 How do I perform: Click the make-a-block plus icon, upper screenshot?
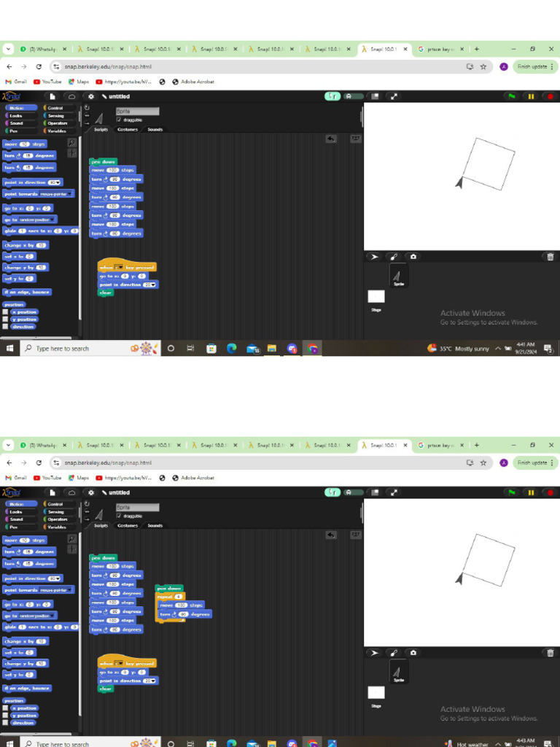tap(71, 153)
